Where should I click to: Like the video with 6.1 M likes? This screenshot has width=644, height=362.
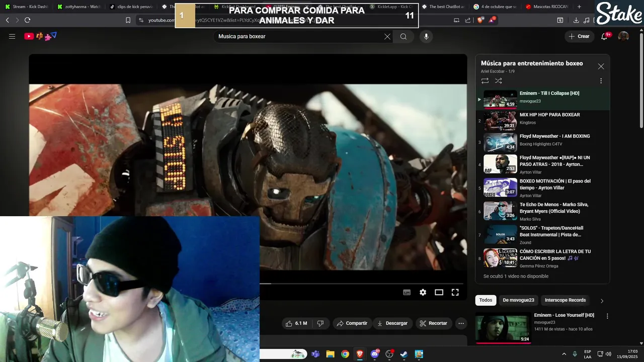296,323
